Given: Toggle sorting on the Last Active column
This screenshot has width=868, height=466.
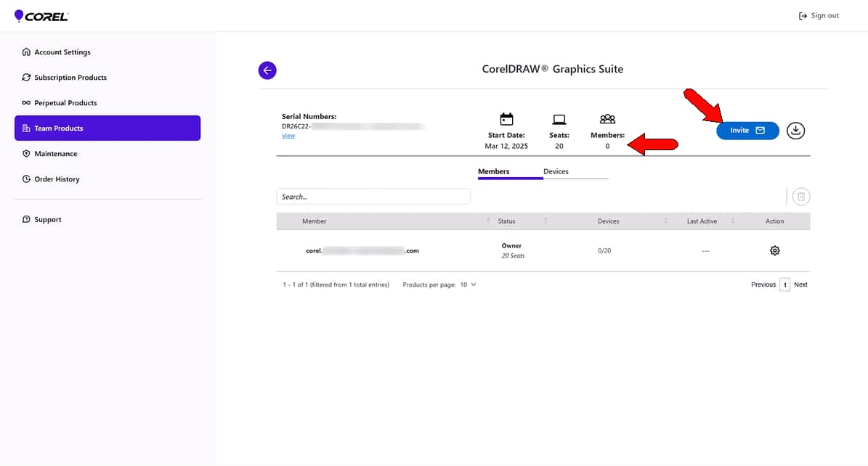Looking at the screenshot, I should coord(732,221).
